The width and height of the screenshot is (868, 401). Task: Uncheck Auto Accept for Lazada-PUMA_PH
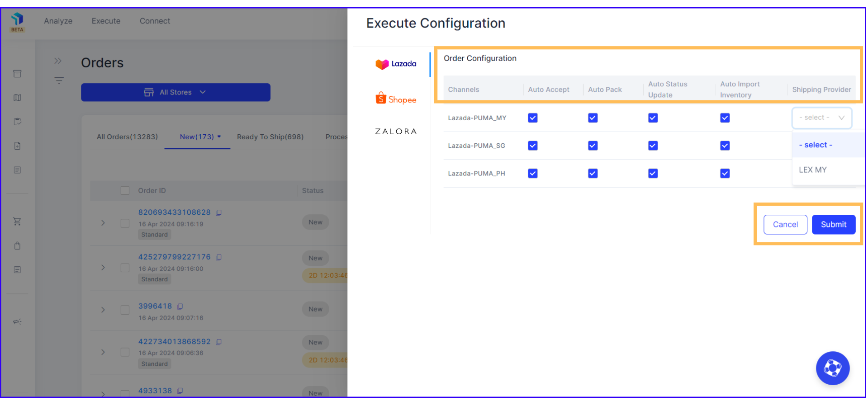533,174
